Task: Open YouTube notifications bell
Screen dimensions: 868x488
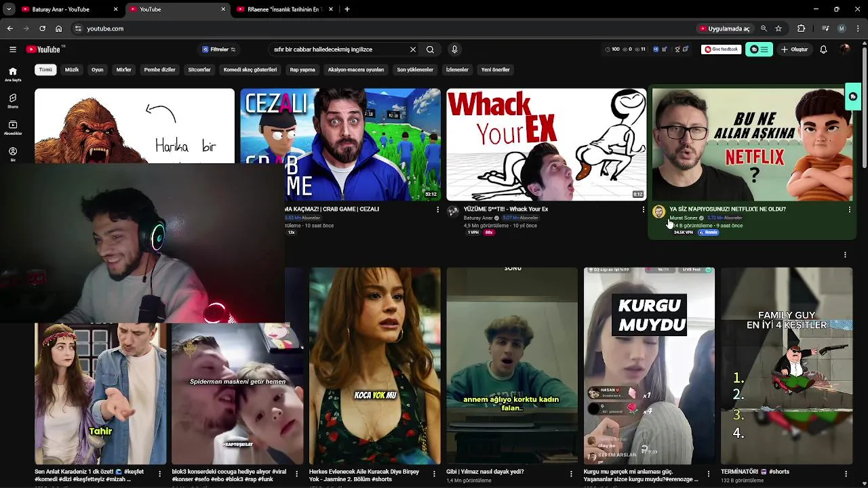Action: (823, 49)
